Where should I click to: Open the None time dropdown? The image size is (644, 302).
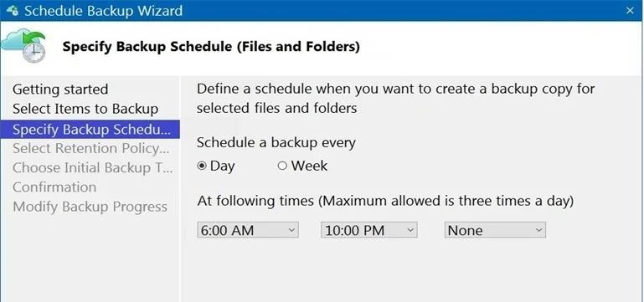tap(495, 230)
